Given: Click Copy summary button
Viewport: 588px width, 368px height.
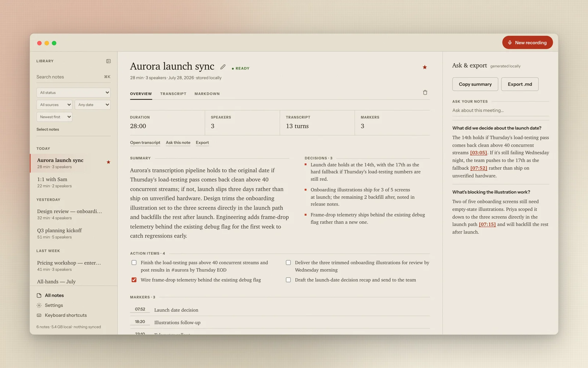Looking at the screenshot, I should [x=475, y=84].
